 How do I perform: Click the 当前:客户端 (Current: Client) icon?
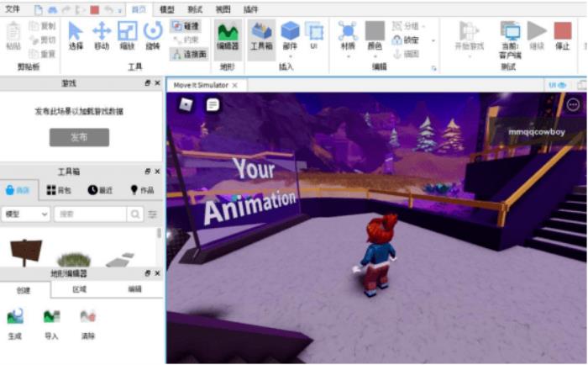click(511, 40)
